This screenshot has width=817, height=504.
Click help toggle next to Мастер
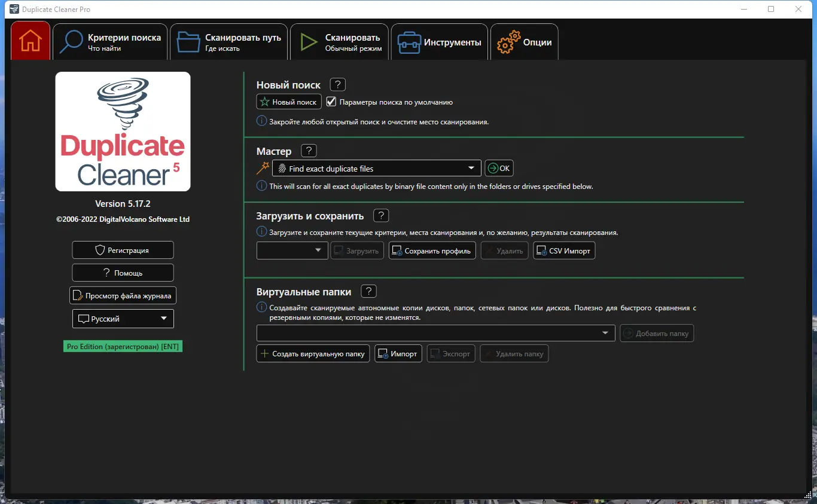(x=309, y=150)
